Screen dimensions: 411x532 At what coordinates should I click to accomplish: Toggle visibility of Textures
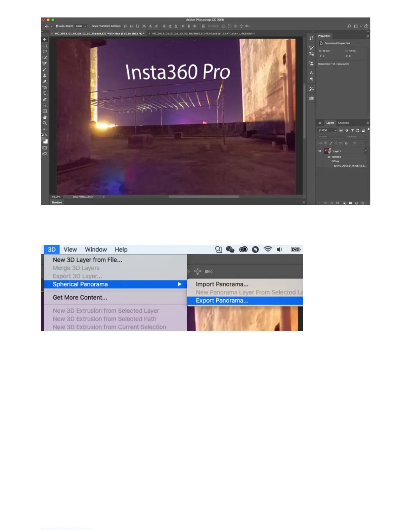click(329, 157)
